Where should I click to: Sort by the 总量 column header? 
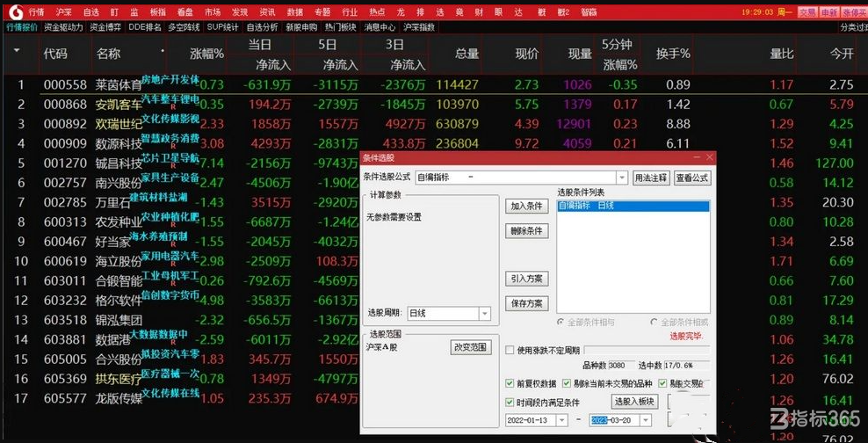[467, 54]
